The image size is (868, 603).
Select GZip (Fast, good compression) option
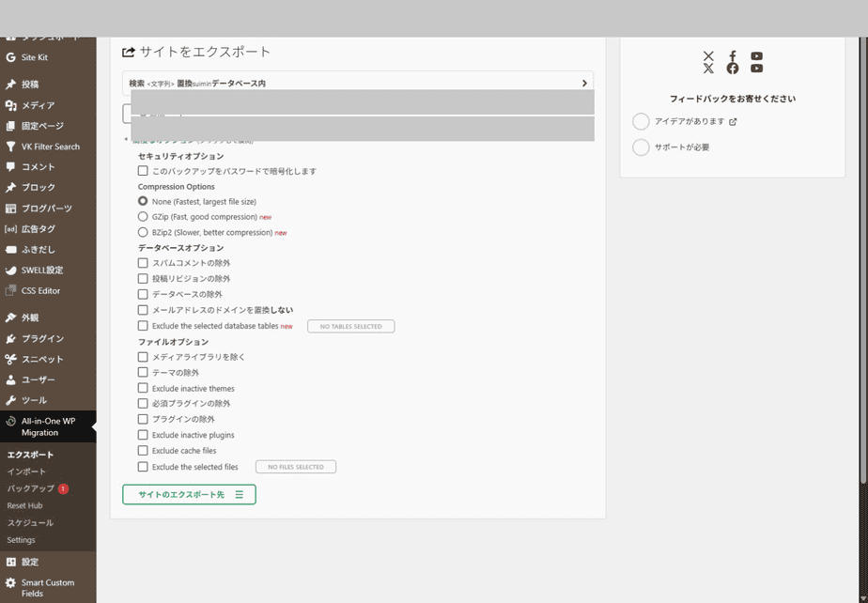(x=143, y=217)
